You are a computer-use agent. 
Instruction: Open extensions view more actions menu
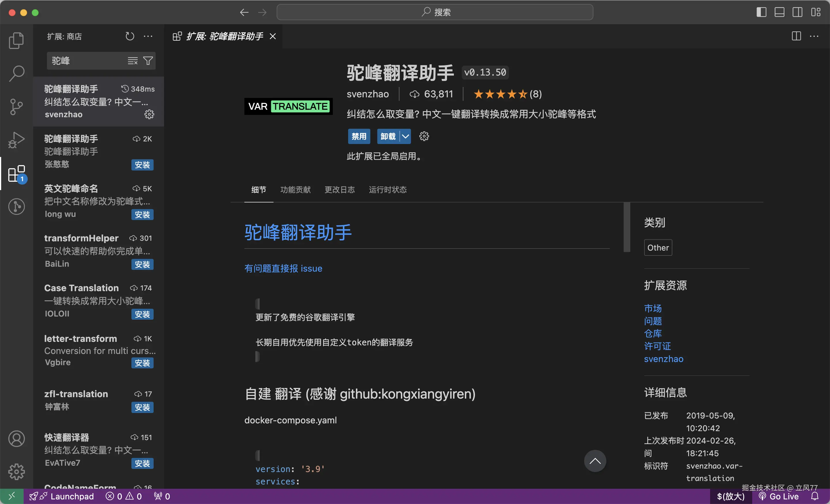click(x=148, y=36)
